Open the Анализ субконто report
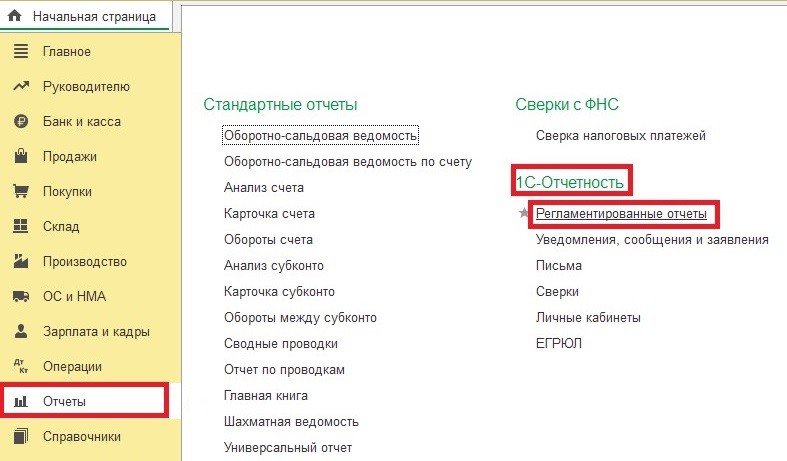 [274, 266]
